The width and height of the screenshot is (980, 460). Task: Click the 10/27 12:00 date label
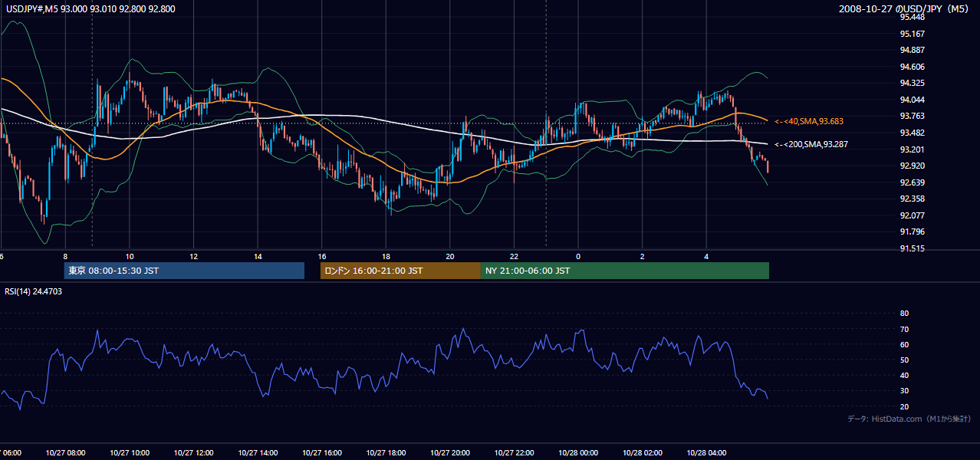click(193, 453)
